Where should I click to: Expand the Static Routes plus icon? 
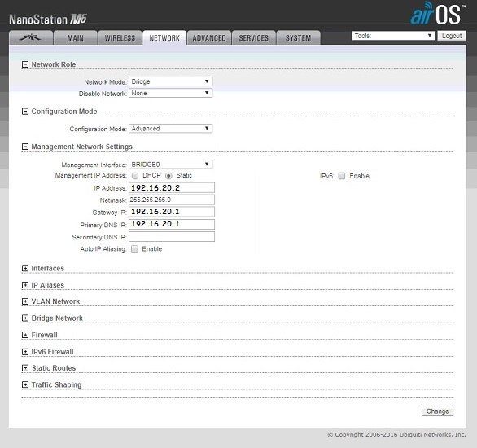(x=25, y=368)
